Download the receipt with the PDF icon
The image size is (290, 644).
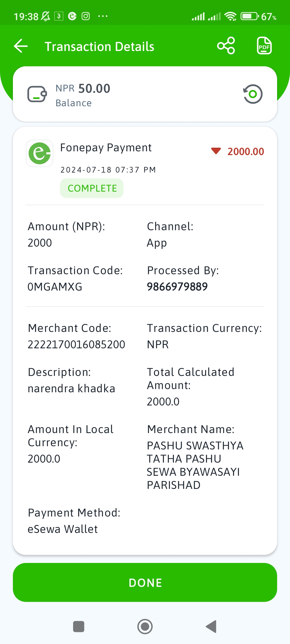pos(264,46)
